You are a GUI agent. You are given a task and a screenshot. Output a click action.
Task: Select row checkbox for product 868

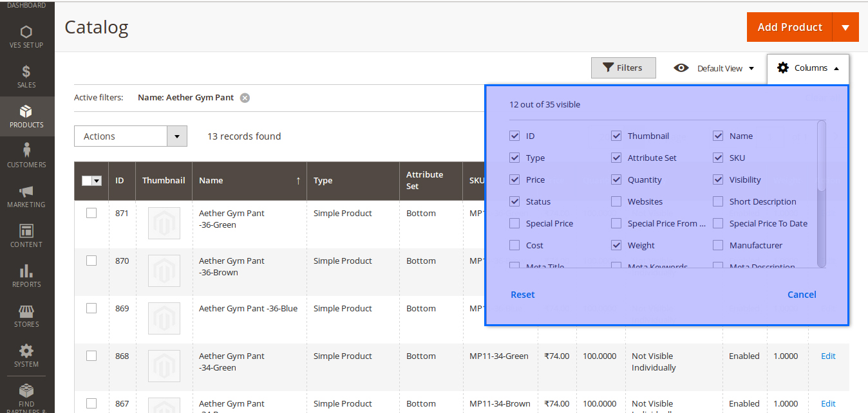coord(91,356)
